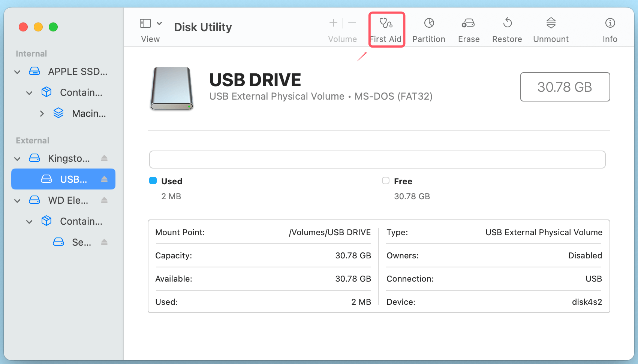Eject the selected USB volume
This screenshot has width=638, height=364.
tap(104, 179)
